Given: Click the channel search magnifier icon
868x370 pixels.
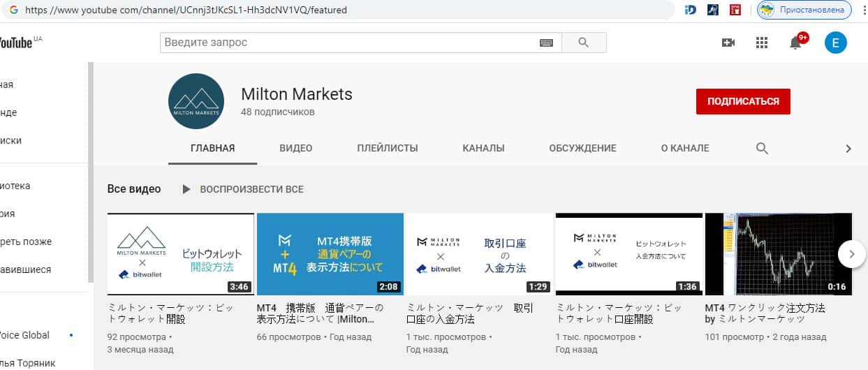Looking at the screenshot, I should (x=762, y=148).
